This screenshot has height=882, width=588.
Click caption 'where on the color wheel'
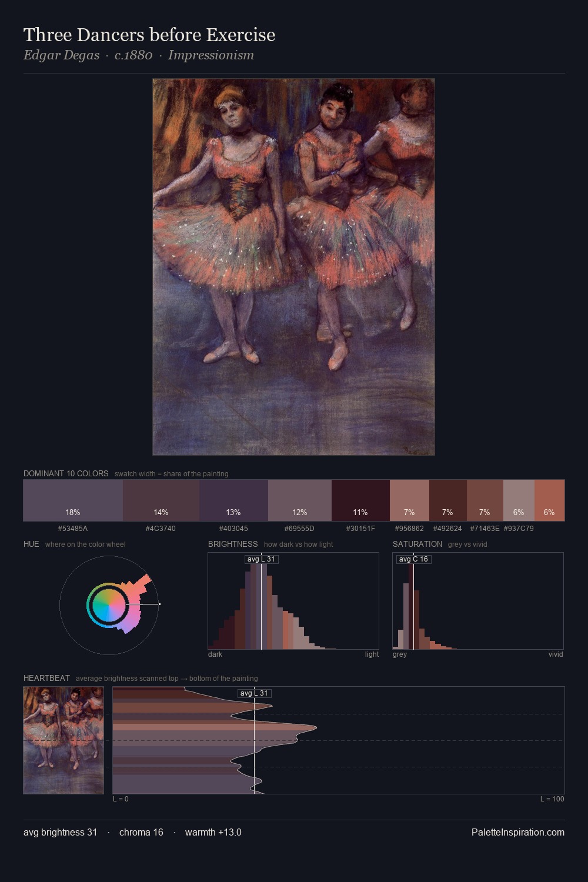[85, 544]
